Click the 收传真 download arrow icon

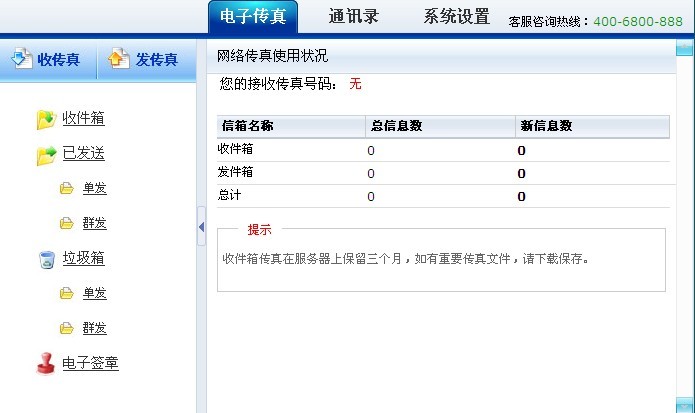click(x=22, y=58)
